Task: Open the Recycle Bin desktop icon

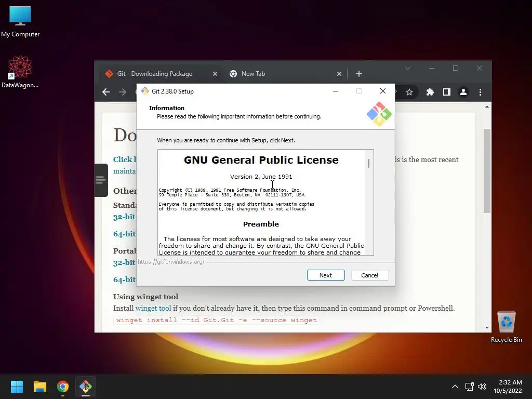Action: (506, 327)
